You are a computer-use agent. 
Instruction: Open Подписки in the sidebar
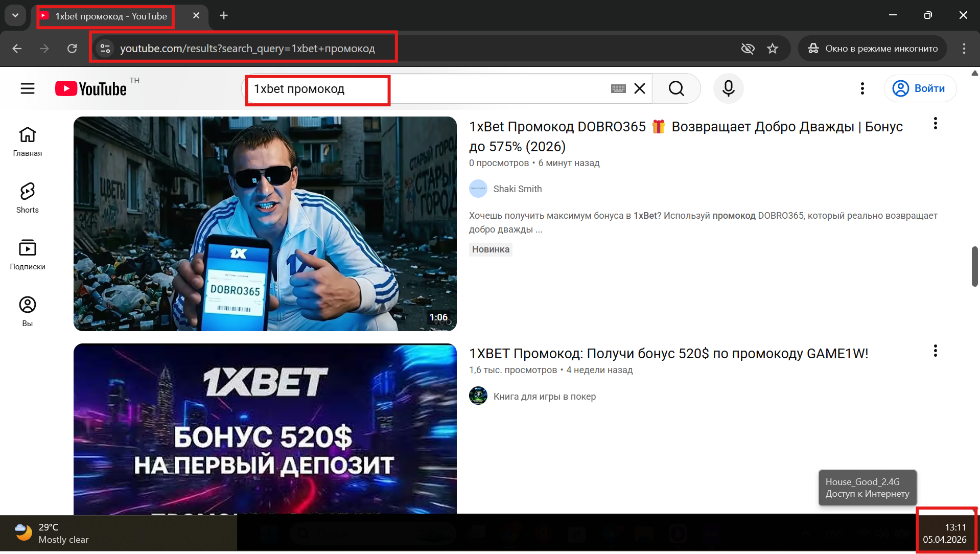pos(28,255)
